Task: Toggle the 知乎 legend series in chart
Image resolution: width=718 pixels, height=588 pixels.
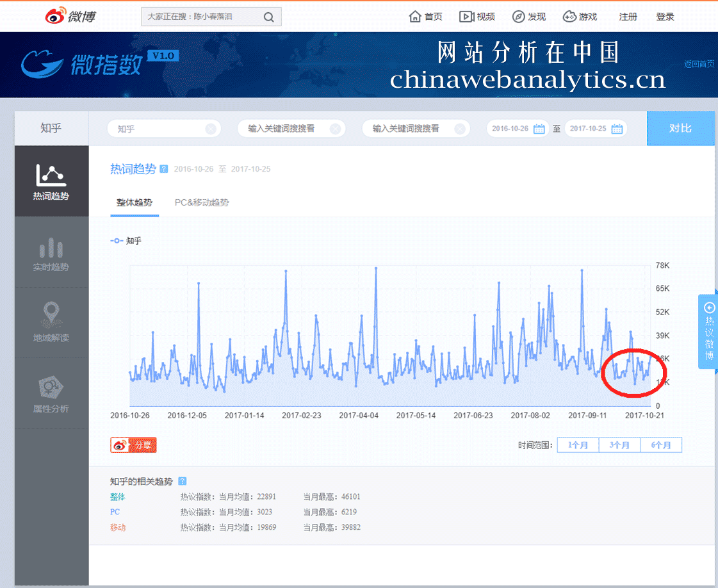Action: 126,241
